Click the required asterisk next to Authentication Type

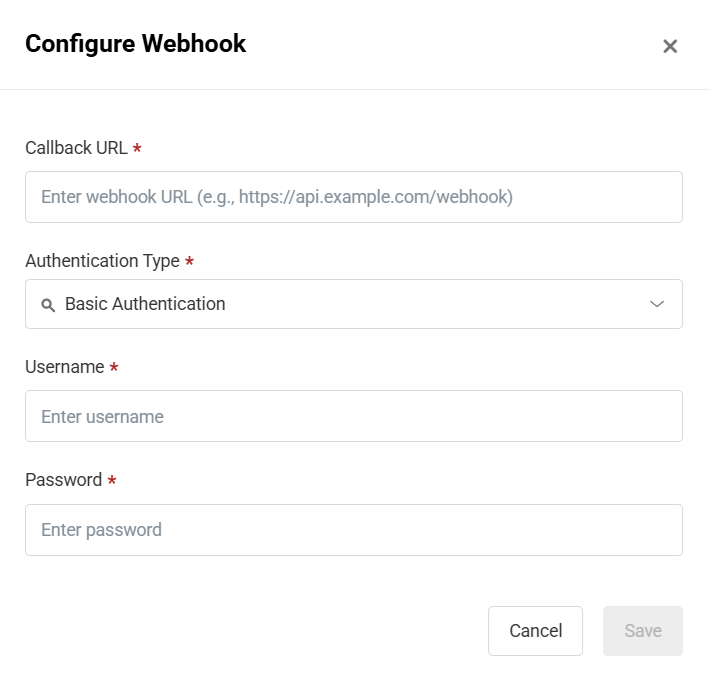pyautogui.click(x=189, y=261)
